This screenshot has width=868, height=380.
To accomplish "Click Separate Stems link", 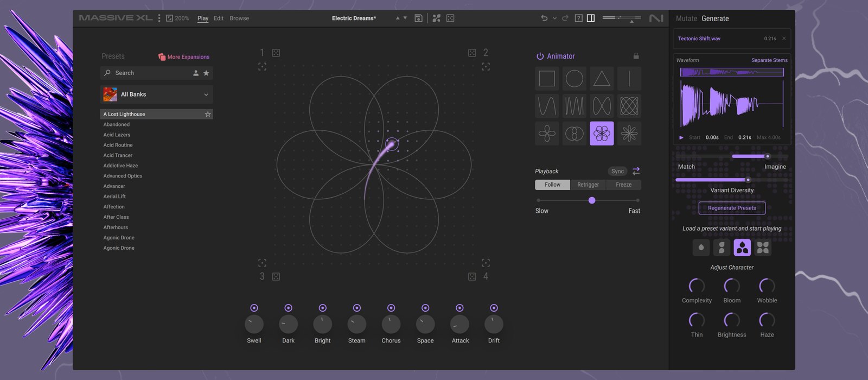I will tap(769, 60).
